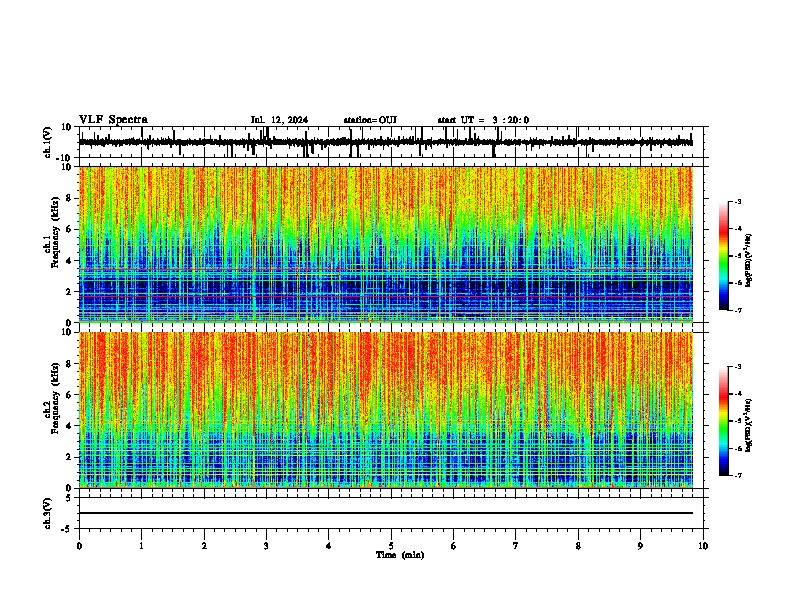
Task: Click the "station=OUI" header label
Action: click(370, 120)
